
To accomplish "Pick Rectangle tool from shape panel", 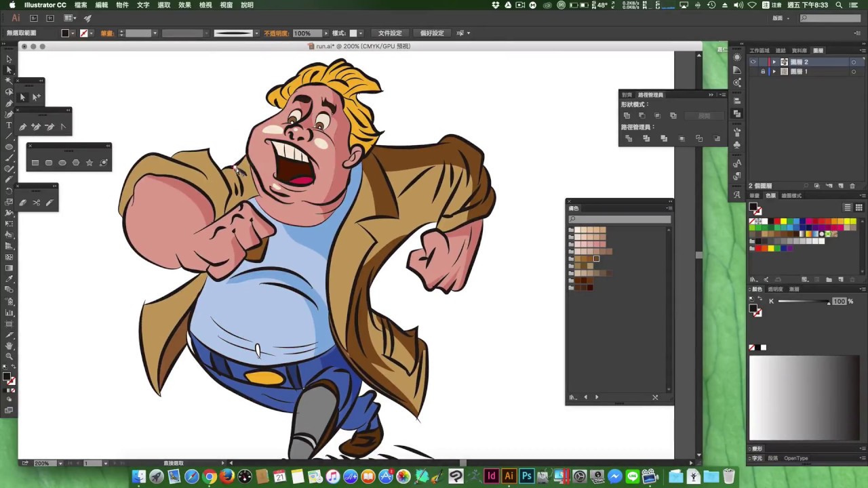I will coord(35,163).
